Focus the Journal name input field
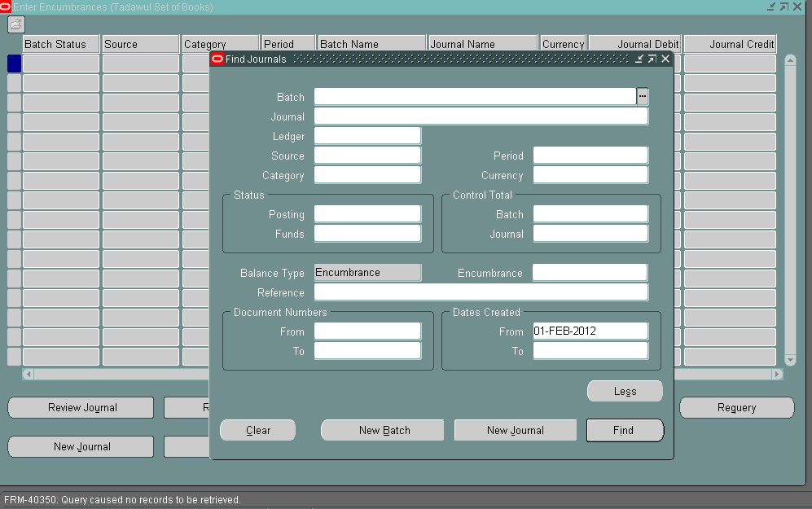This screenshot has width=812, height=509. point(481,116)
